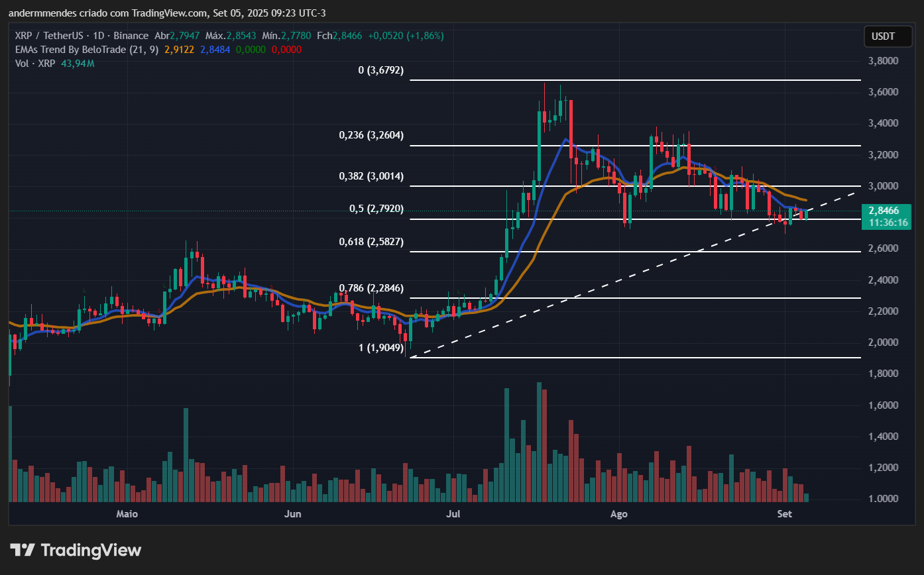Click the 1,6000 price axis label
The height and width of the screenshot is (575, 924).
point(884,405)
